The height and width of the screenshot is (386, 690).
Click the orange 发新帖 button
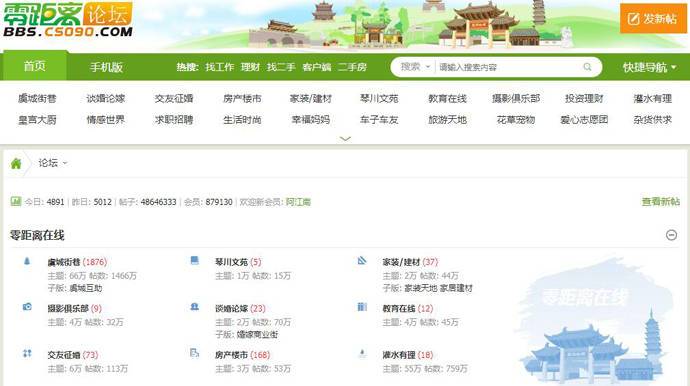[653, 18]
